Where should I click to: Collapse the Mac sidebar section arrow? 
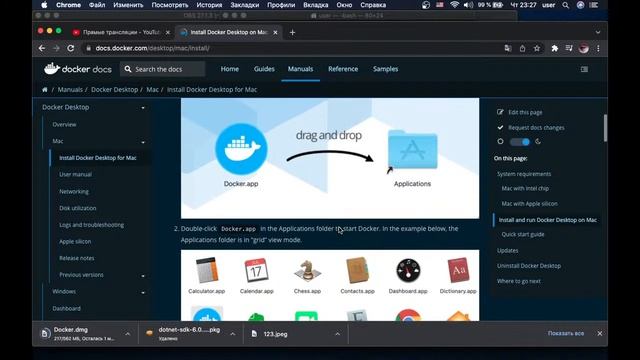[x=143, y=142]
